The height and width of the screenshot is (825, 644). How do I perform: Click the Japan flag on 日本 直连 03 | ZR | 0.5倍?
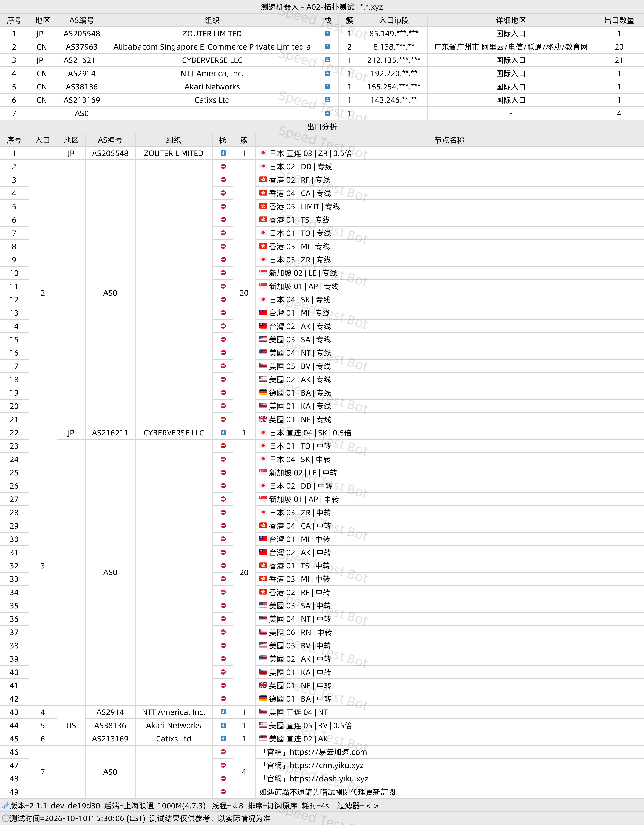pos(263,153)
